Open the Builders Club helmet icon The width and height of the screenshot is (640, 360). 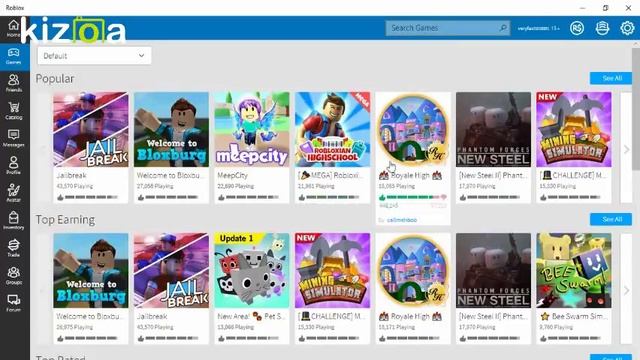(x=602, y=28)
